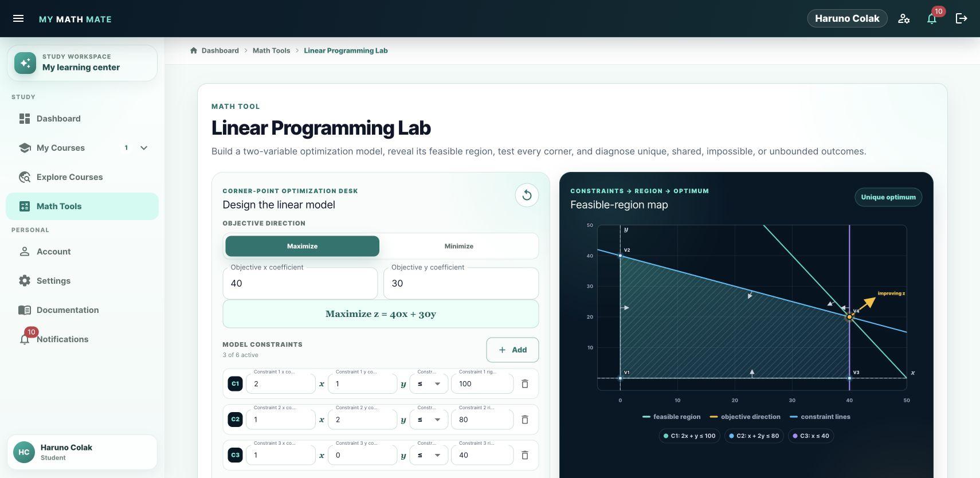Open Haruno Colak student profile card
Image resolution: width=980 pixels, height=478 pixels.
tap(82, 452)
